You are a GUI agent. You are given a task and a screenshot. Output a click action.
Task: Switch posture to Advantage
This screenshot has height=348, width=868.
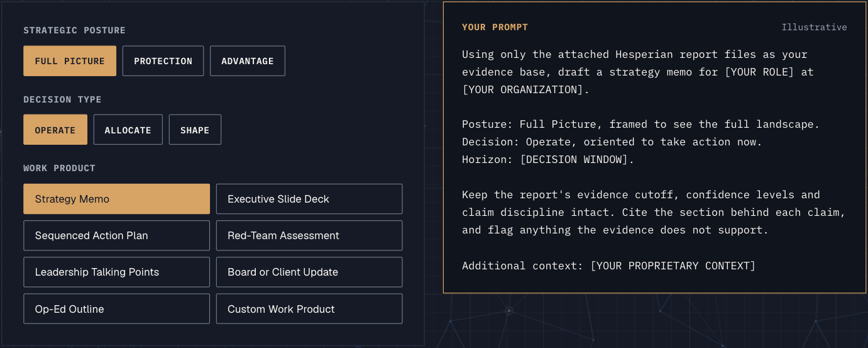coord(248,61)
